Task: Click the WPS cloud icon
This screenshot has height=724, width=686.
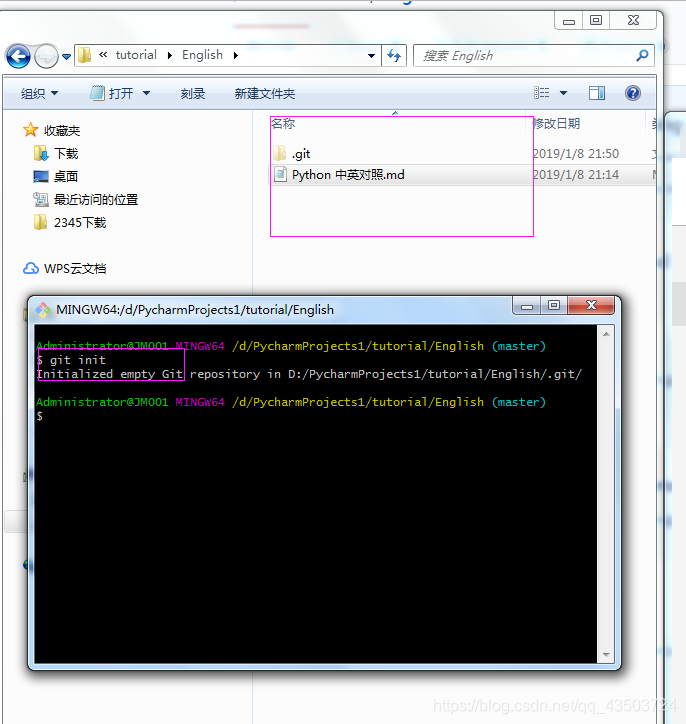Action: [x=31, y=268]
